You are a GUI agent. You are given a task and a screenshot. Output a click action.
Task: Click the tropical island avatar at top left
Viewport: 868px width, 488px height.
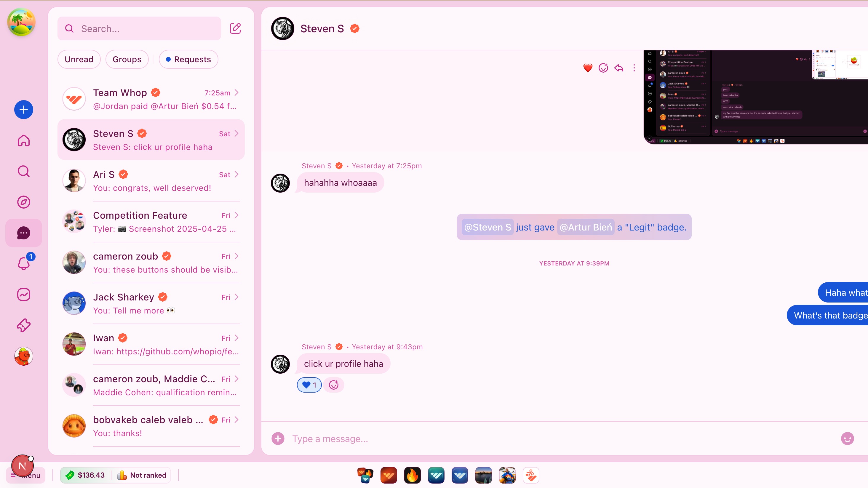[21, 22]
